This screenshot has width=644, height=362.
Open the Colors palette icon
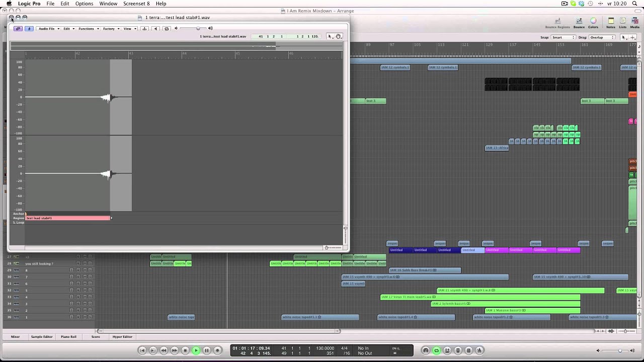pyautogui.click(x=593, y=23)
